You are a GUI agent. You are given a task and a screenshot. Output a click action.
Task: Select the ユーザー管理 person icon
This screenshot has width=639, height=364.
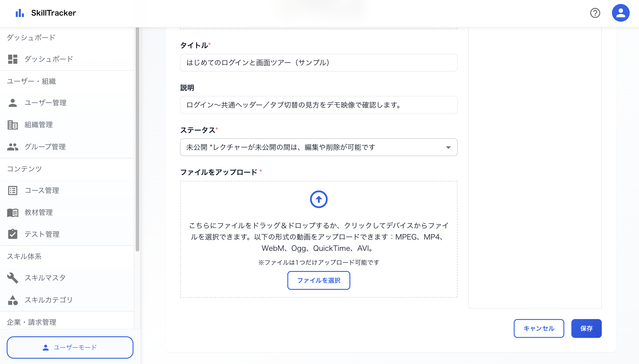[x=12, y=103]
